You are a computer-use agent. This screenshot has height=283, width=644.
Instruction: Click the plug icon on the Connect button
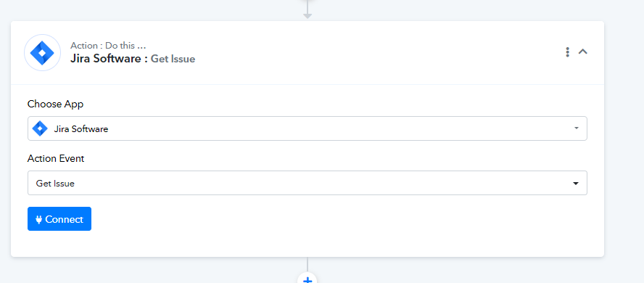(x=39, y=219)
